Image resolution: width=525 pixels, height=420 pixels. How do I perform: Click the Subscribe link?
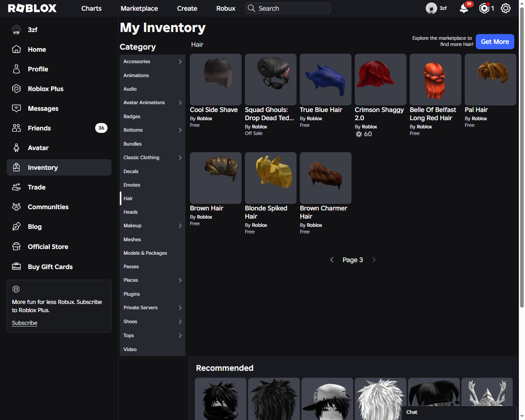click(x=25, y=323)
